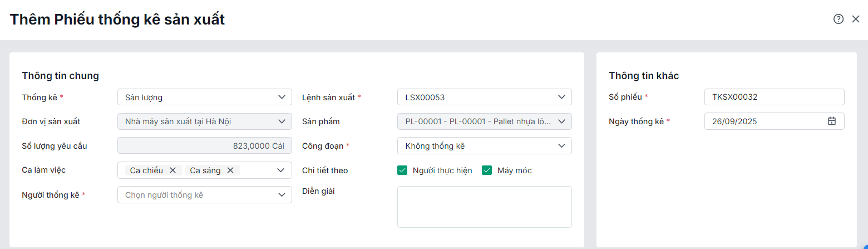This screenshot has height=249, width=868.
Task: Open the Đơn vị sản xuất dropdown
Action: click(281, 121)
